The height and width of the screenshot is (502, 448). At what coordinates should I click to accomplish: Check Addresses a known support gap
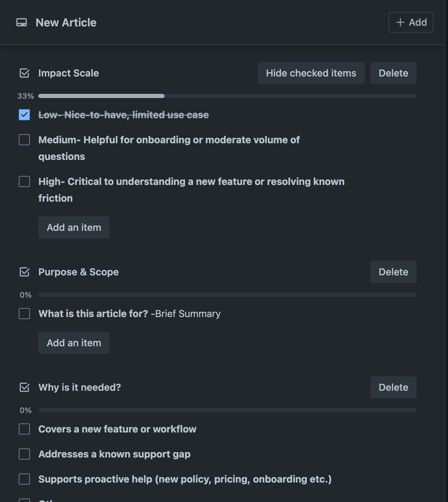pos(24,454)
